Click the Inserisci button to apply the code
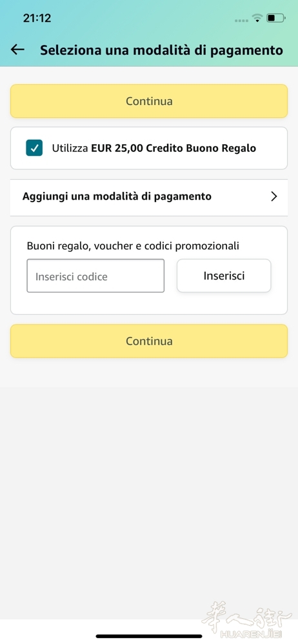This screenshot has width=298, height=644. [x=224, y=276]
